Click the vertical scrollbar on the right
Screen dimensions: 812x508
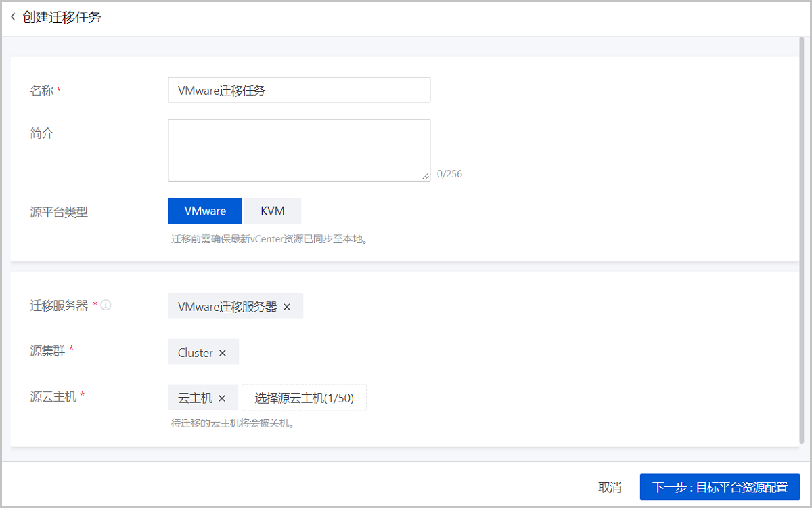[x=803, y=237]
